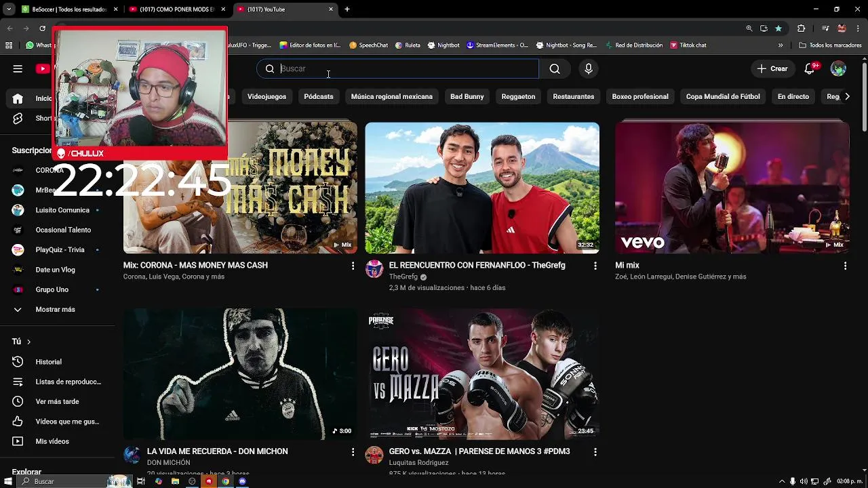Open the Shorts icon in sidebar
The height and width of the screenshot is (488, 868).
(18, 118)
